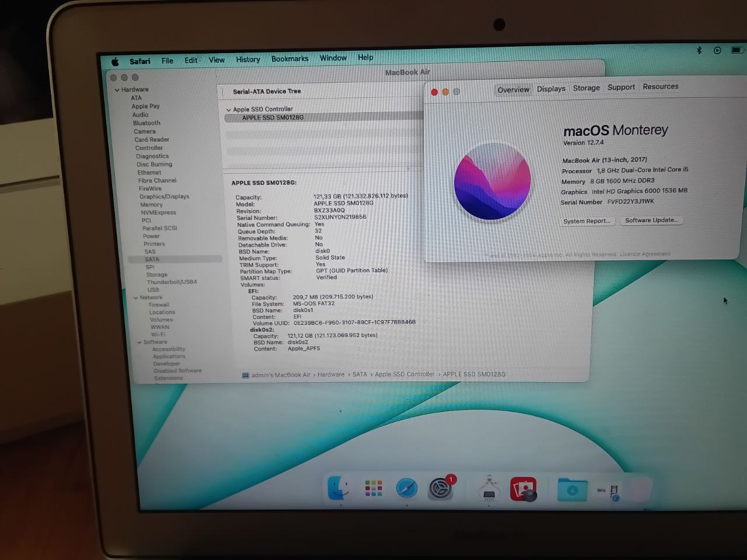Collapse the Software section in sidebar
The height and width of the screenshot is (560, 747).
point(139,342)
